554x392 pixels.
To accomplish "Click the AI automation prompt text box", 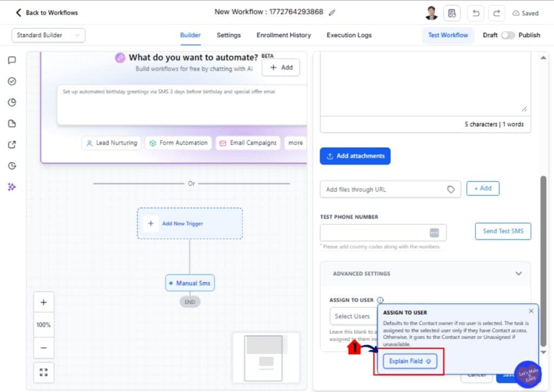I will [182, 105].
